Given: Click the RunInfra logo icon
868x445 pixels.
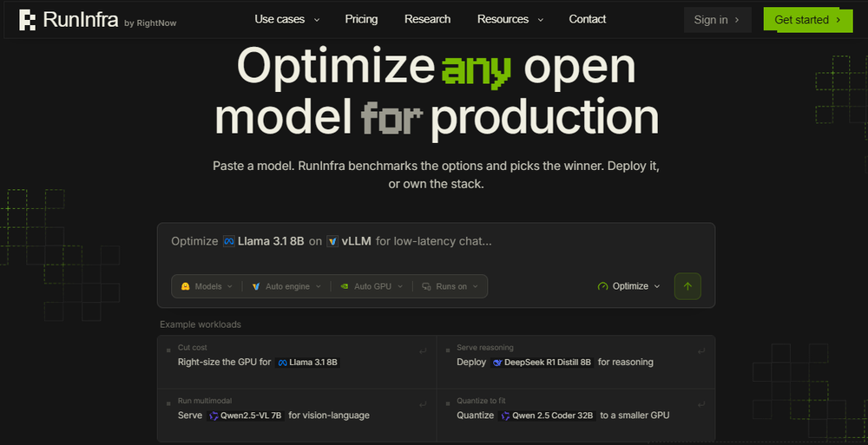Looking at the screenshot, I should (27, 20).
